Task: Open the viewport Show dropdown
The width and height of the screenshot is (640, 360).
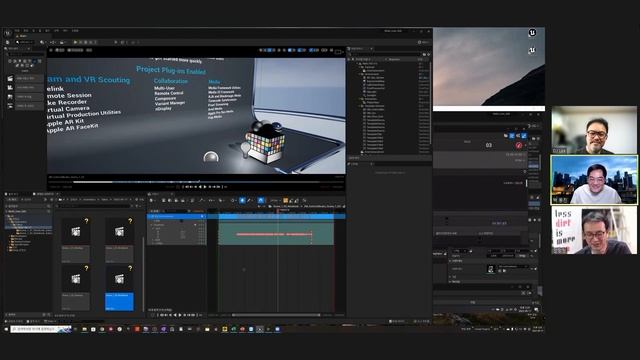Action: click(x=89, y=50)
